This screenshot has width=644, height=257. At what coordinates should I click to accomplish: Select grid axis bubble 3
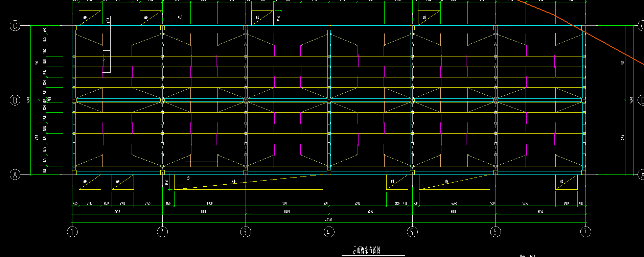pyautogui.click(x=246, y=232)
